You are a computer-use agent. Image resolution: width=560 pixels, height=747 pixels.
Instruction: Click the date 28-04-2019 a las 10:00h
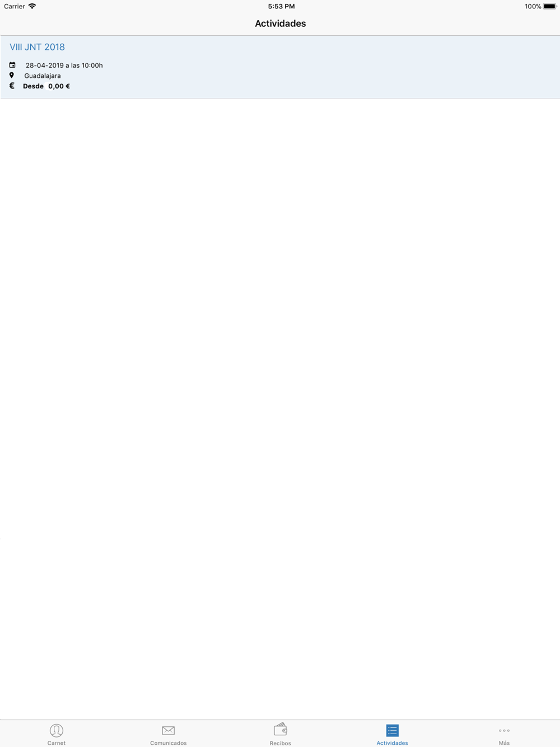point(64,66)
